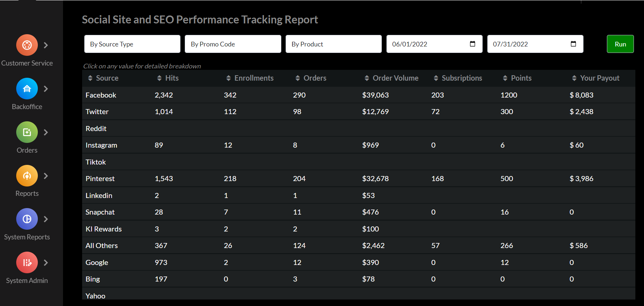Click Pinterest subscriptions value 168
644x306 pixels.
[438, 179]
